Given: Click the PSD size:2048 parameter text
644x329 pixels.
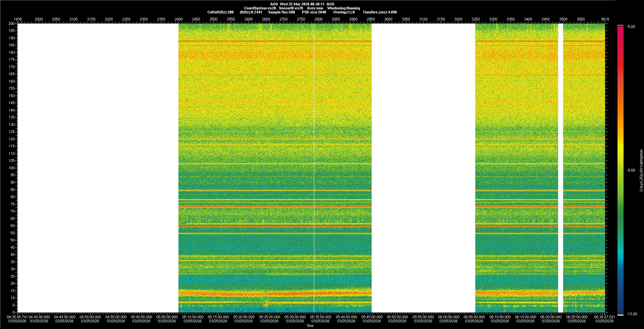Looking at the screenshot, I should coord(314,12).
